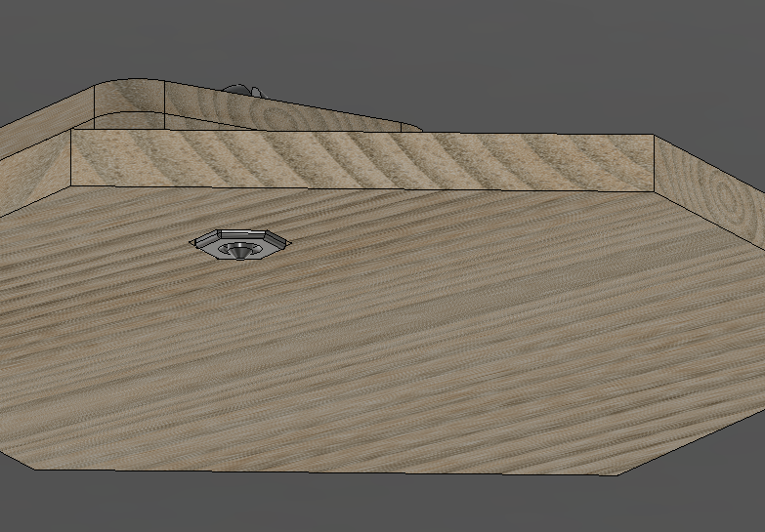Select the sloped face of the upper wooden piece
The width and height of the screenshot is (765, 532).
pos(293,112)
